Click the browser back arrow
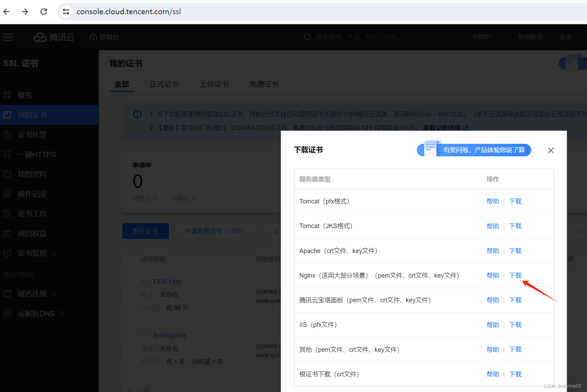The width and height of the screenshot is (587, 392). click(x=6, y=11)
